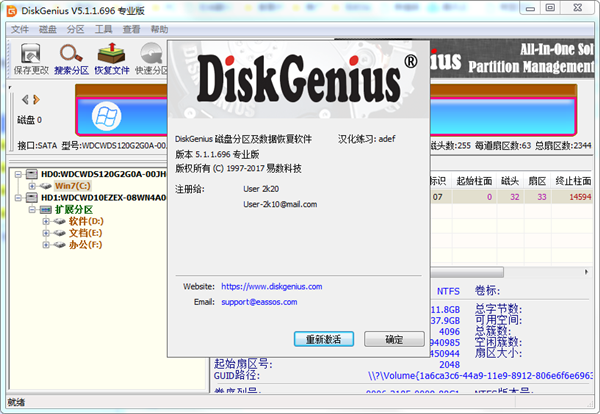
Task: Open the 文件 (File) menu
Action: (20, 30)
